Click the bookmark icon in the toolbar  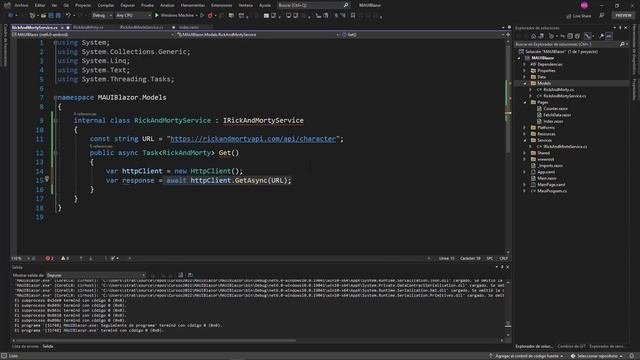tap(353, 16)
